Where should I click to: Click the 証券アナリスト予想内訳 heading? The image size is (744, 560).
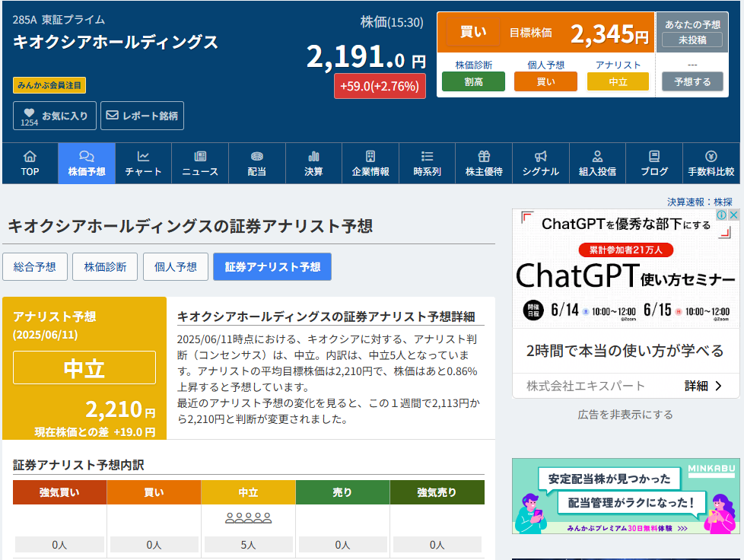point(78,465)
